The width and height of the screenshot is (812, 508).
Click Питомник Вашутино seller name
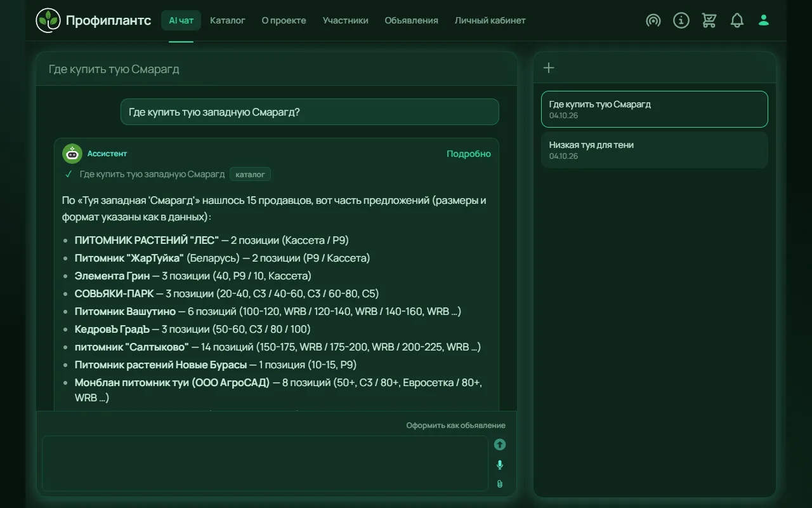coord(125,311)
